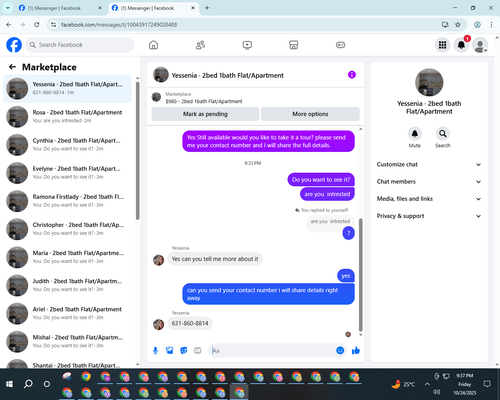The height and width of the screenshot is (400, 500).
Task: Click the More options button
Action: point(310,114)
